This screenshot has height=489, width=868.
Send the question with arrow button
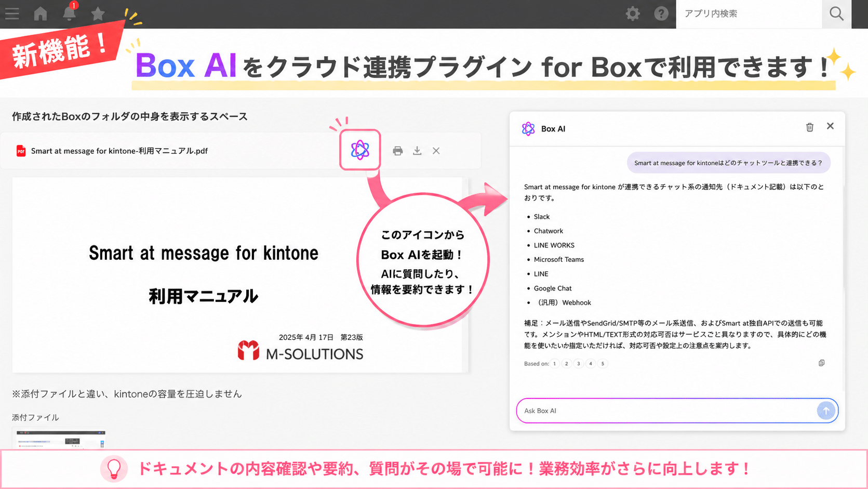click(x=826, y=411)
